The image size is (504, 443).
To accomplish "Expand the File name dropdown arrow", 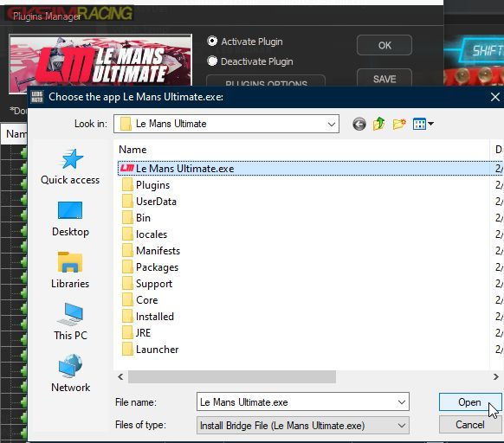I will [402, 402].
